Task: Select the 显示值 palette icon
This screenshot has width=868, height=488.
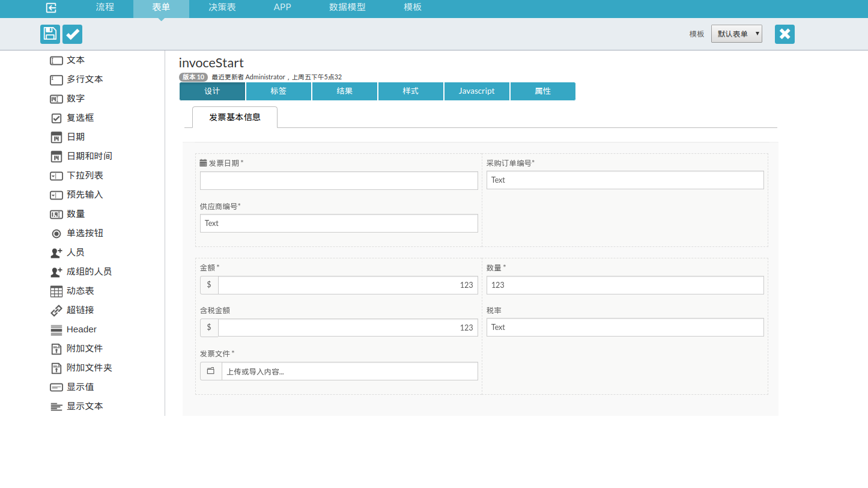Action: [x=56, y=388]
